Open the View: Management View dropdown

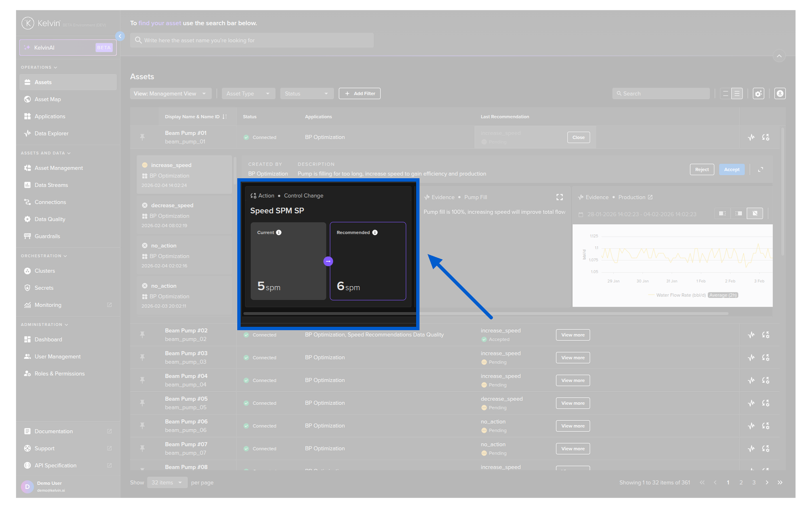coord(170,94)
